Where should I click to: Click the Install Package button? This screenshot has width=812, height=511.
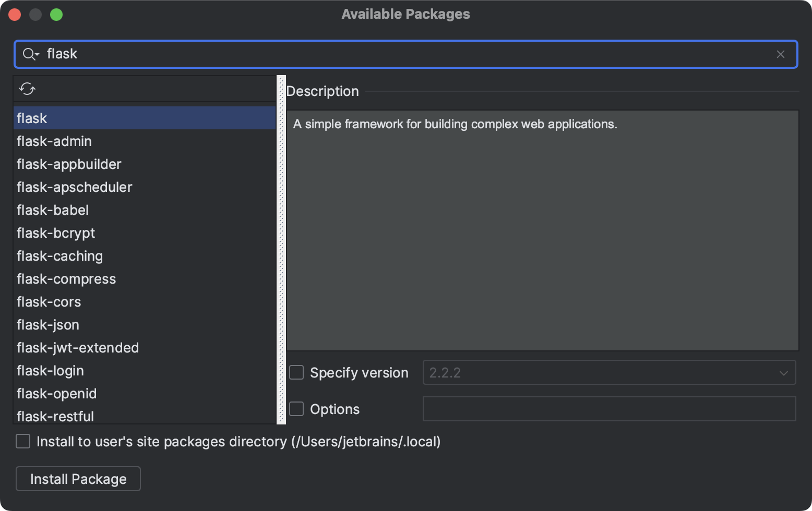coord(78,479)
